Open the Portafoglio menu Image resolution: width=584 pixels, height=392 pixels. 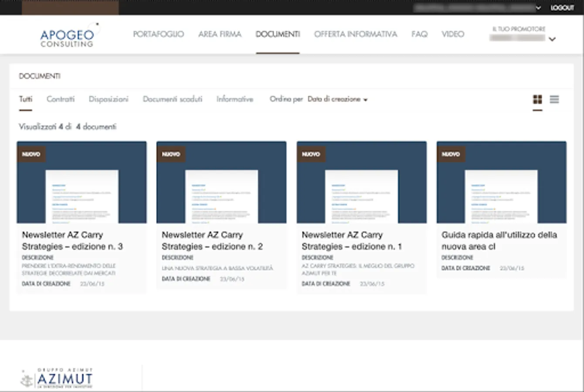click(158, 34)
